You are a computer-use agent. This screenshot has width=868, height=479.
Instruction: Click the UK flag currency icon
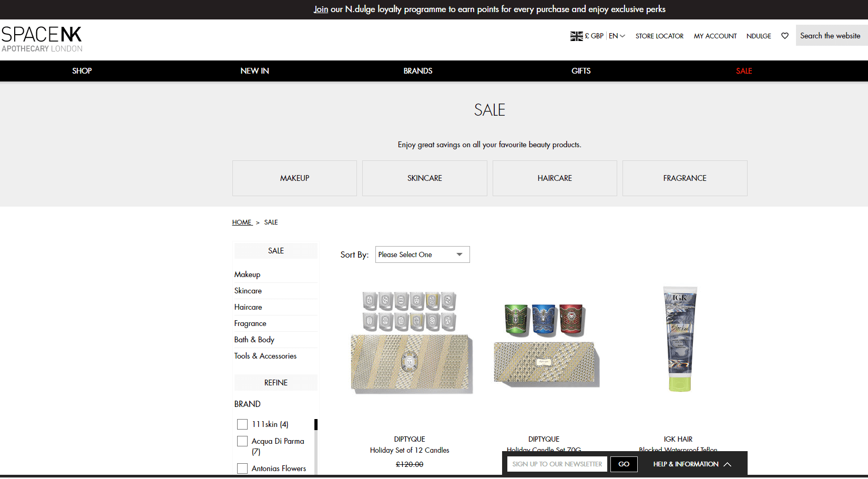(x=576, y=36)
